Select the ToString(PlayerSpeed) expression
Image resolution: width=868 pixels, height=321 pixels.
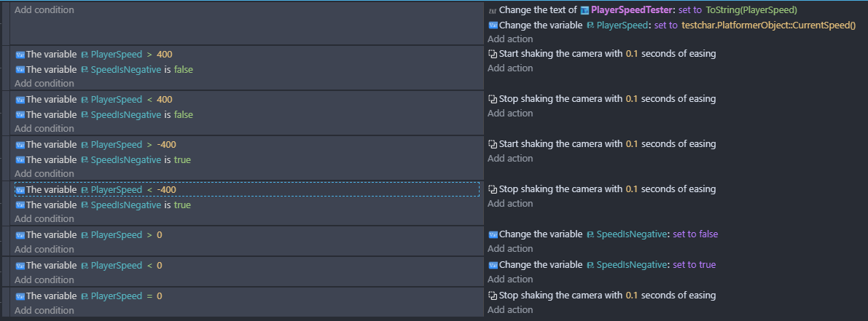point(751,10)
